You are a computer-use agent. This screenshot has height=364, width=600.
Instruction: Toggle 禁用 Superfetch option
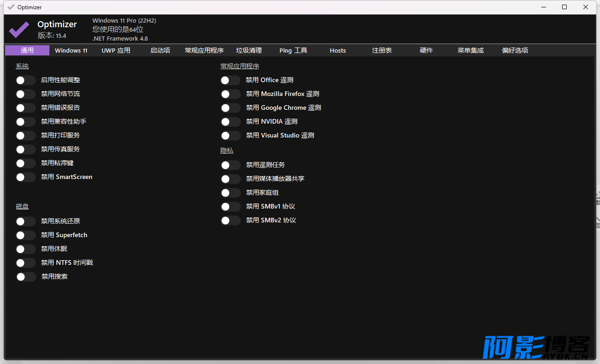25,235
